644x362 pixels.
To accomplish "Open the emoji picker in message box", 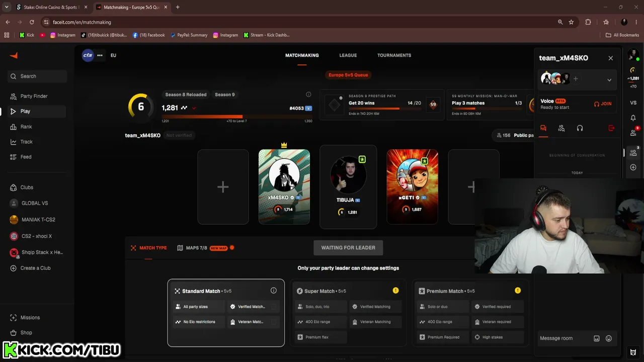I will 609,338.
